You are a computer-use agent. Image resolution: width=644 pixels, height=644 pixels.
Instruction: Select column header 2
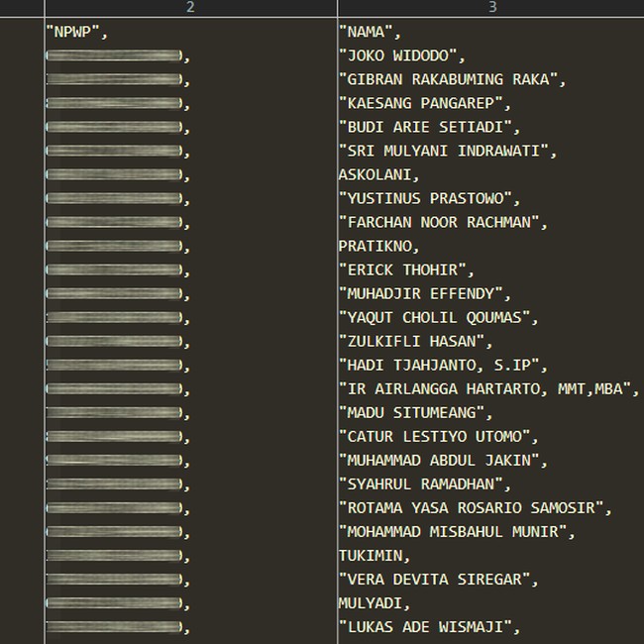pyautogui.click(x=190, y=8)
